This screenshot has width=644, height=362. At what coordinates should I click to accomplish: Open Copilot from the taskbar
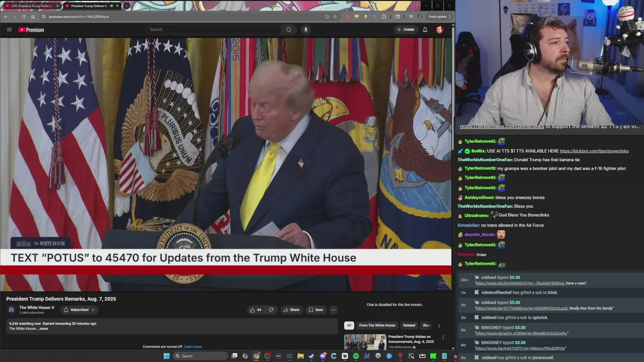[x=245, y=356]
